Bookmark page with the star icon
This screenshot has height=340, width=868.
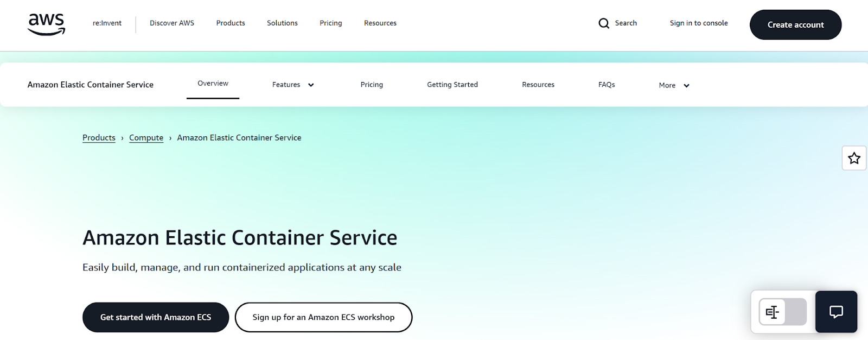854,158
